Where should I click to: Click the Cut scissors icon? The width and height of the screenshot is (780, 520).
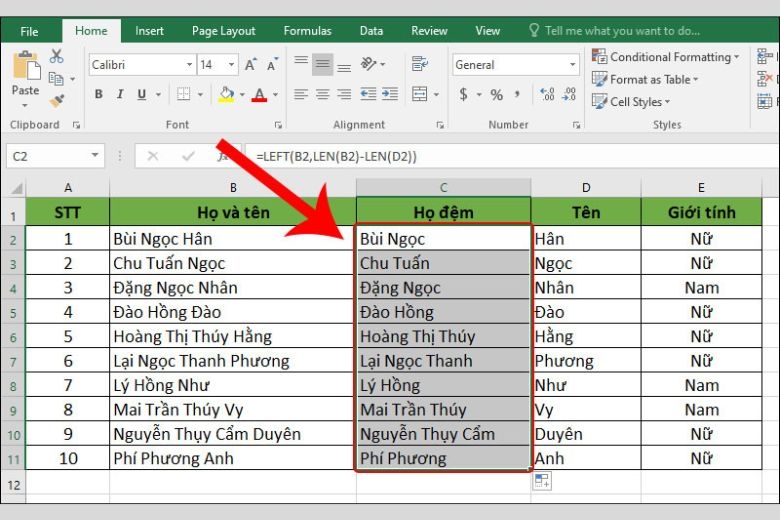[56, 56]
